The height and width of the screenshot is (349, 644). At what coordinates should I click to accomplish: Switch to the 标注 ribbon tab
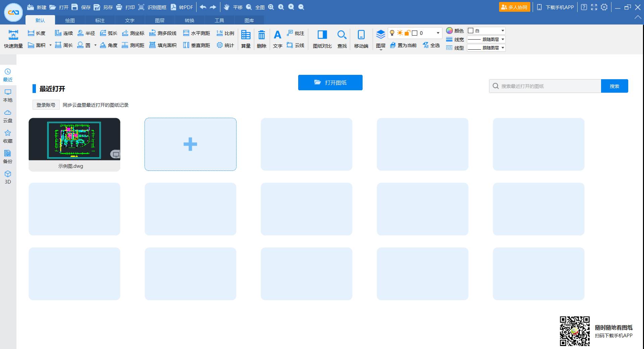point(100,20)
